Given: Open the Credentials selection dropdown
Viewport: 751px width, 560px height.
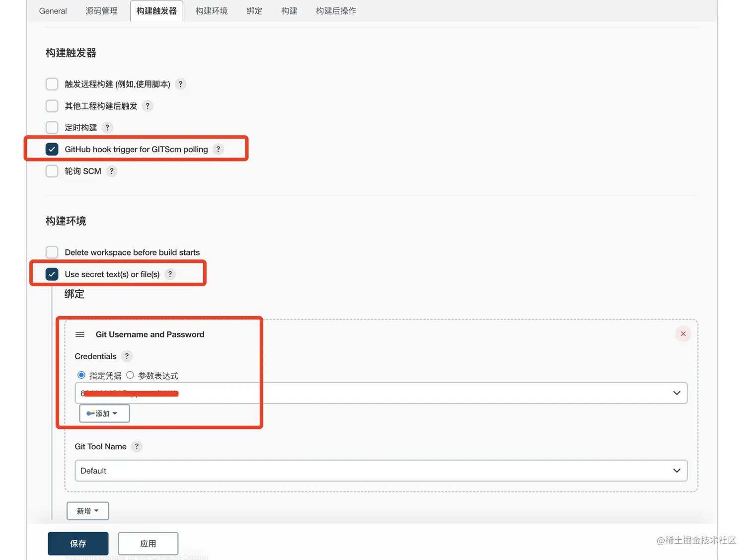Looking at the screenshot, I should [x=381, y=393].
